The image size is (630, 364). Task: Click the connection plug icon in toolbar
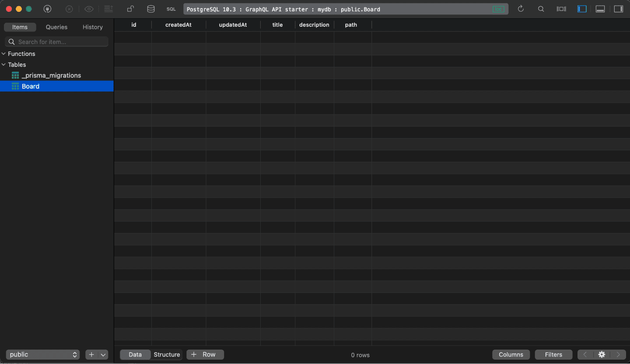click(x=48, y=9)
